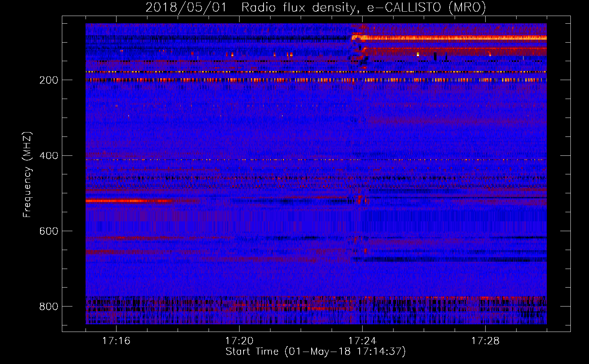
Task: Select the x-axis label 'Start Time (01-May-18 17:14:37)'
Action: [x=316, y=352]
